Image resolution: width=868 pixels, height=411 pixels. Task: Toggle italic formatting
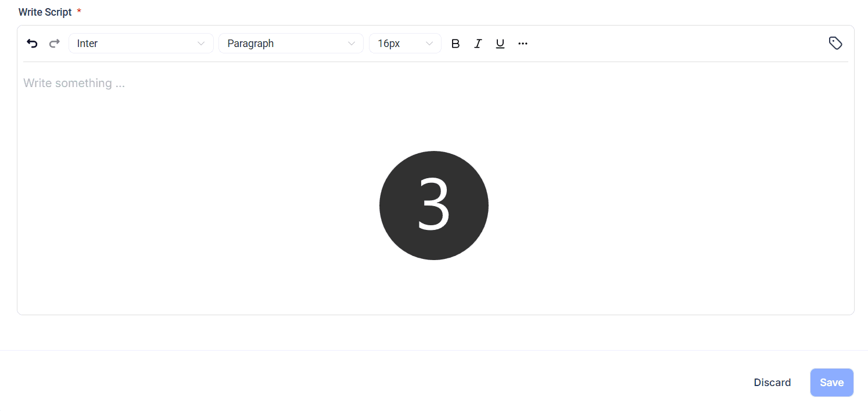tap(478, 44)
